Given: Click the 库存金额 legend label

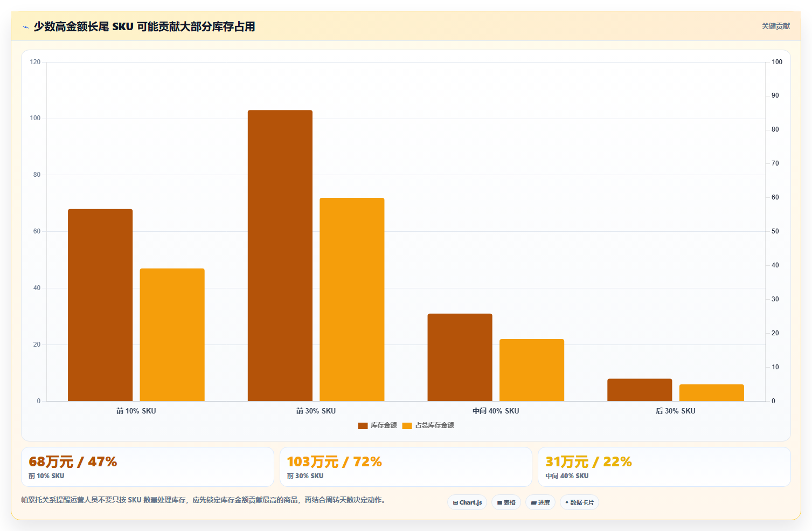Looking at the screenshot, I should pos(384,425).
